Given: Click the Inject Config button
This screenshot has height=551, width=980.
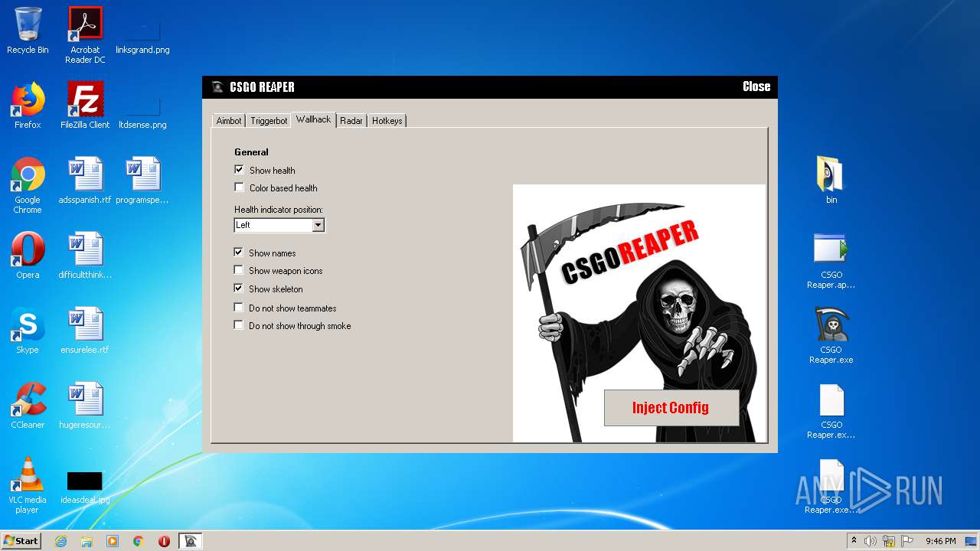Looking at the screenshot, I should [x=671, y=407].
